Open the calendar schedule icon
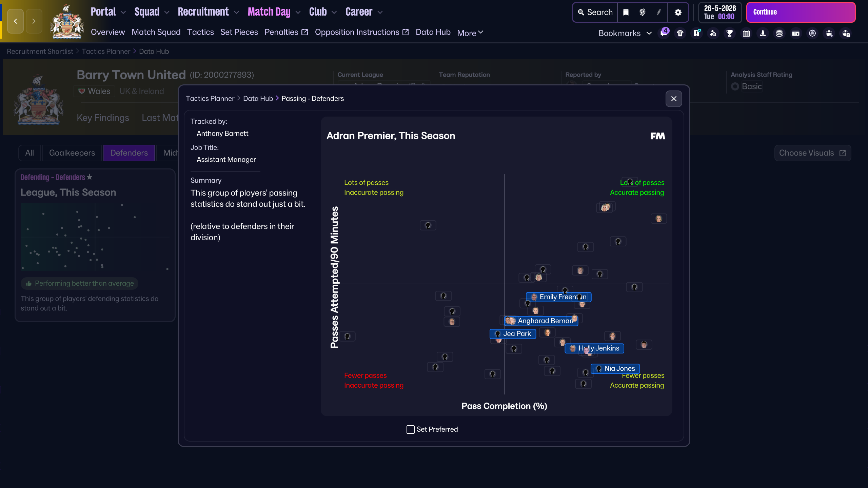This screenshot has width=868, height=488. 746,33
